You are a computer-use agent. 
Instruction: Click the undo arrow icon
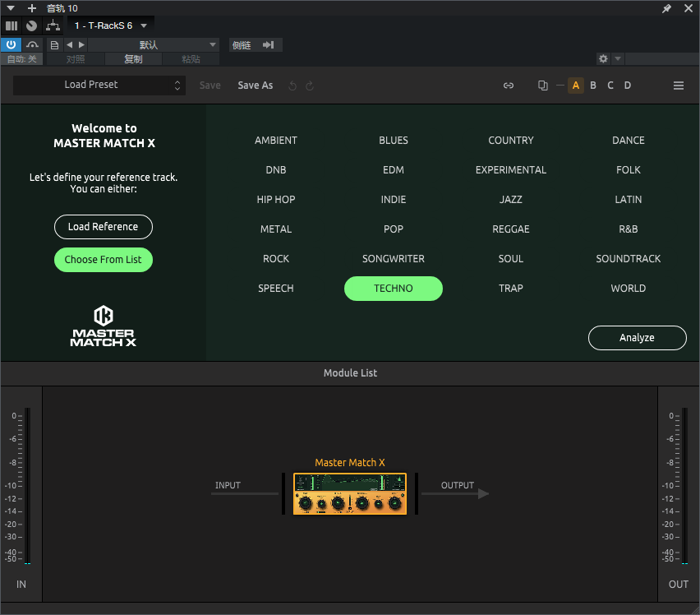[292, 86]
